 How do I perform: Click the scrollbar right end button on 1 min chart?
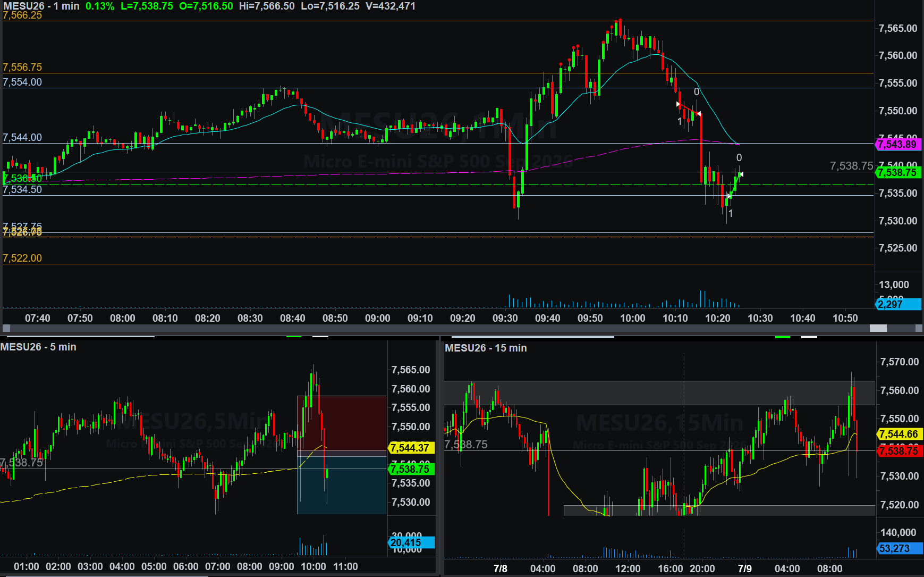[x=919, y=328]
